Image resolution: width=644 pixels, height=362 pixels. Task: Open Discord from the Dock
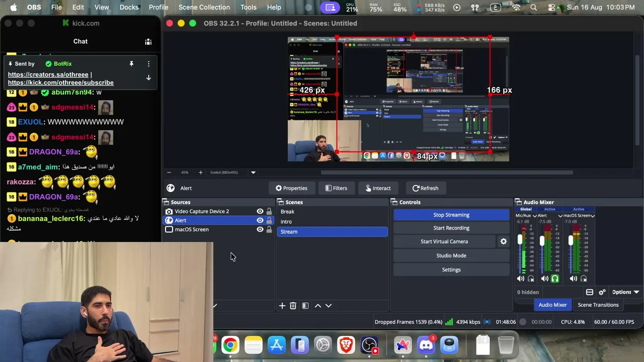coord(426,345)
